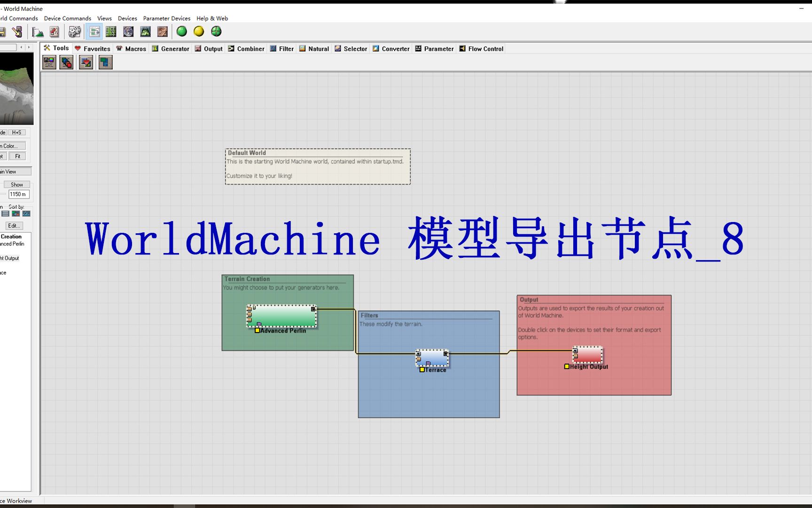Click the Edit... button in the sidebar
Viewport: 812px width, 508px height.
tap(14, 225)
